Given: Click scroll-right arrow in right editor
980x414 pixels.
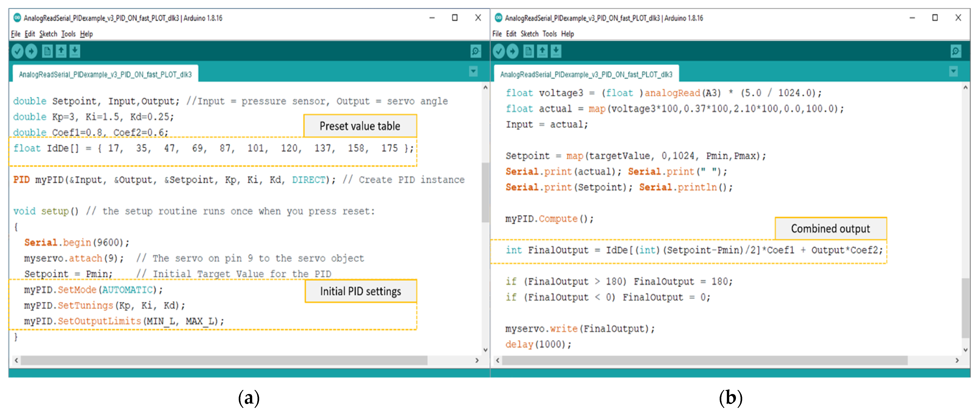Looking at the screenshot, I should coord(957,360).
